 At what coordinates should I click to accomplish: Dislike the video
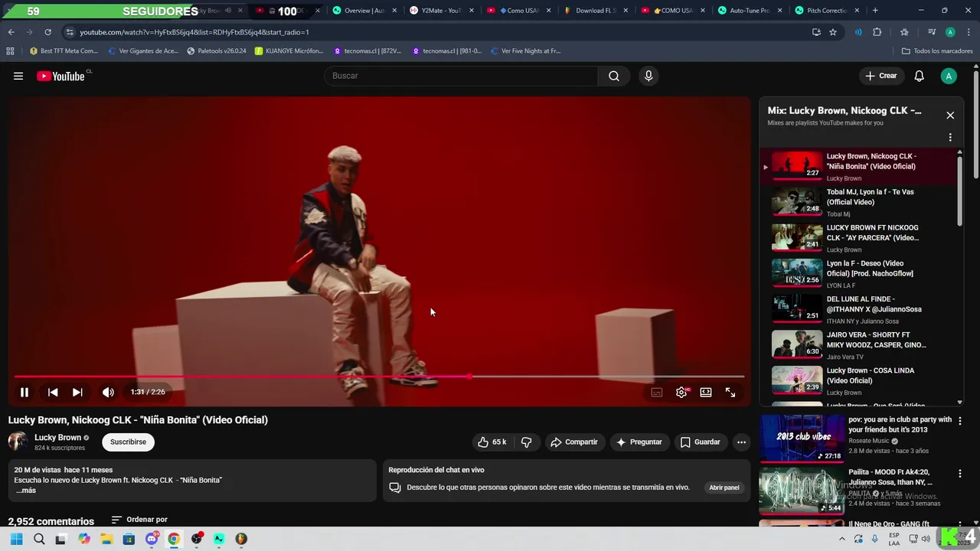527,442
